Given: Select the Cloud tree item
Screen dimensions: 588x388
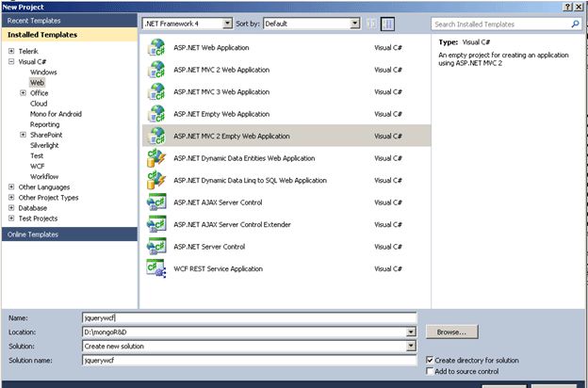Looking at the screenshot, I should pos(39,104).
